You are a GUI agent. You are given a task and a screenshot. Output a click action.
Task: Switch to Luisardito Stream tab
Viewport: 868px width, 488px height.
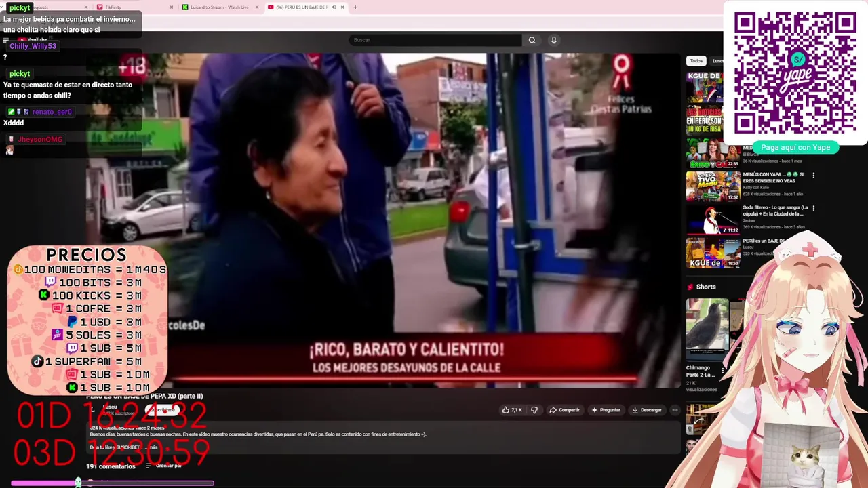click(220, 7)
